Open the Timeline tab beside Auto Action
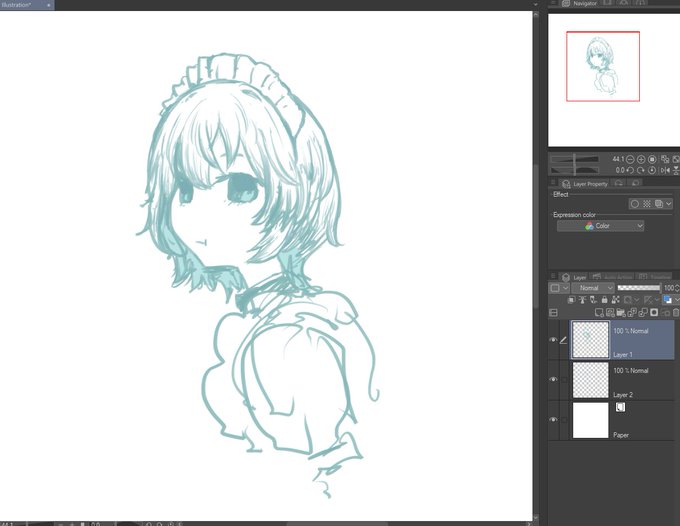680x526 pixels. point(654,277)
